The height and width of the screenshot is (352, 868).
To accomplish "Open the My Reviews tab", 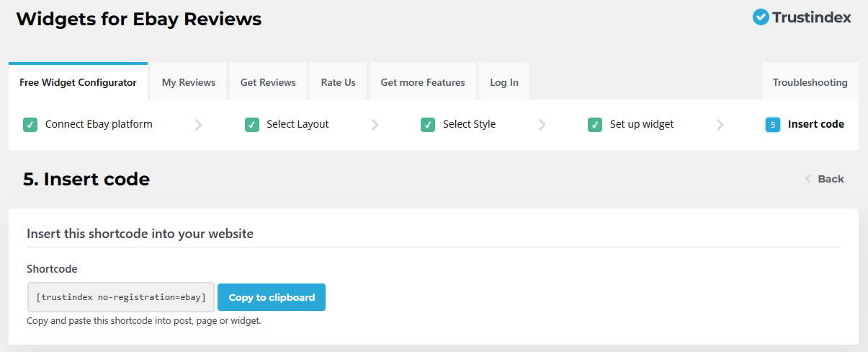I will [189, 82].
